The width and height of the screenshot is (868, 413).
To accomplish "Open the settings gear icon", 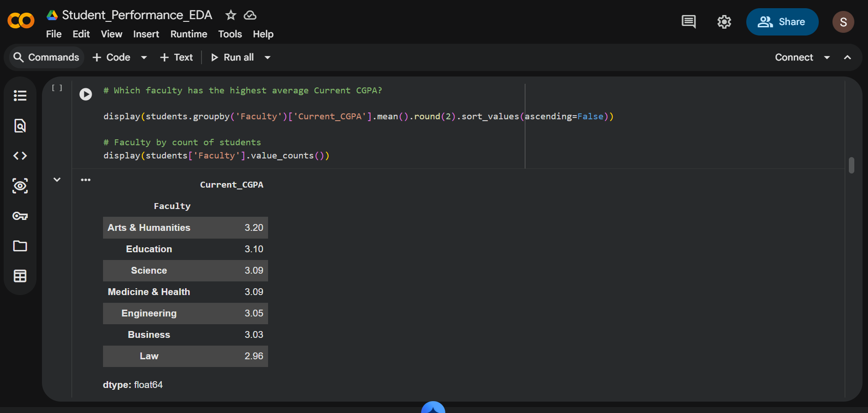I will click(724, 21).
